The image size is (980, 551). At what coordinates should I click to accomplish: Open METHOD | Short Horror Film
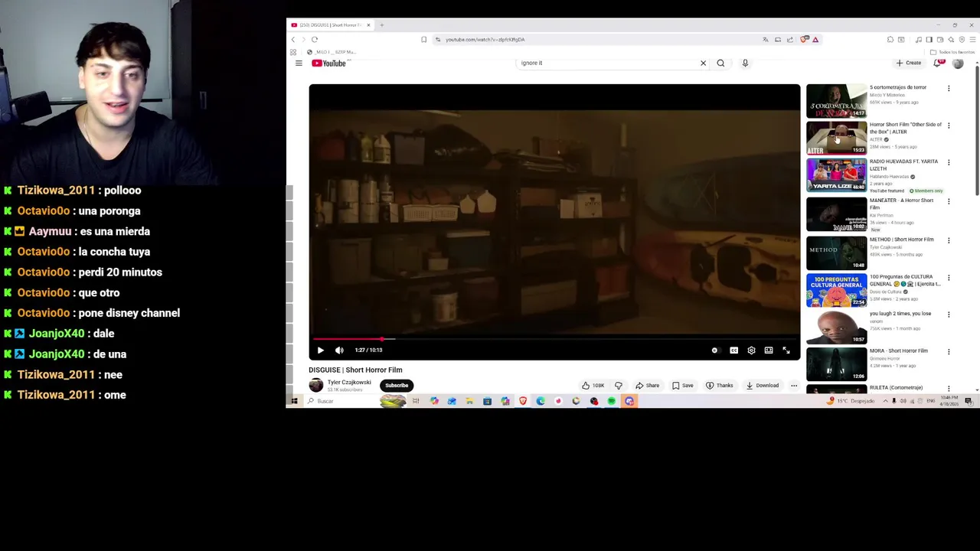click(836, 253)
